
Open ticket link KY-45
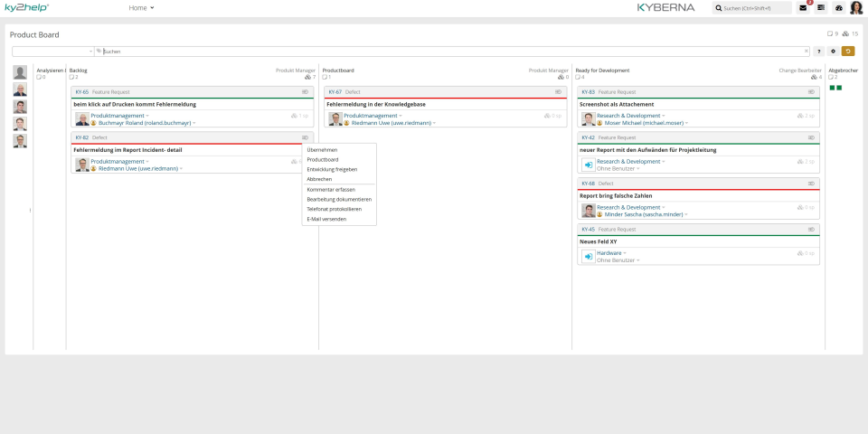pyautogui.click(x=589, y=229)
